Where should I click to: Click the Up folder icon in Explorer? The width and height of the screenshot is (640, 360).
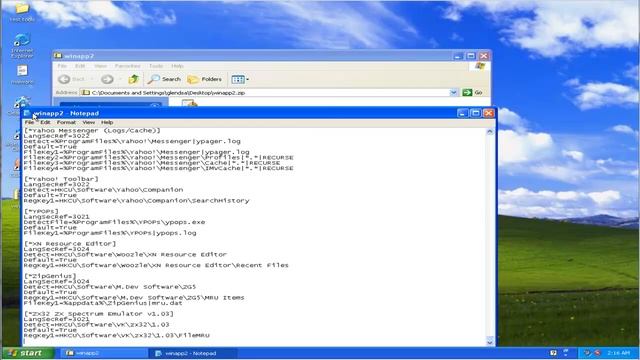133,79
